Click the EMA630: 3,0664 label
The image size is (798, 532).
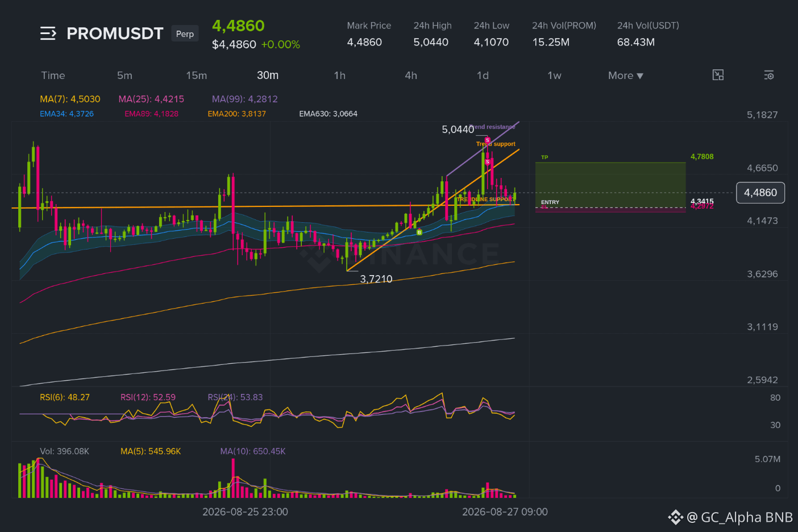328,114
